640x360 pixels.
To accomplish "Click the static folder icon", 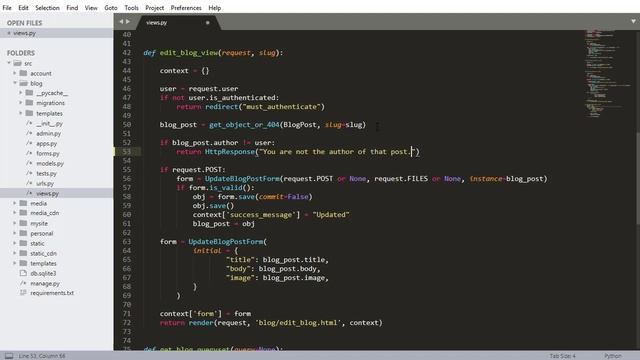I will [x=23, y=243].
